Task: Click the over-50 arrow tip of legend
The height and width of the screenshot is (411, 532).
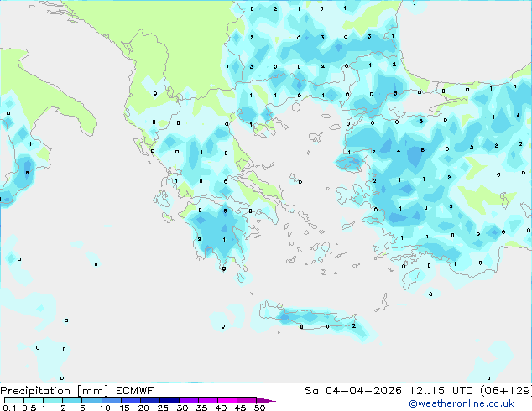Action: click(x=266, y=400)
